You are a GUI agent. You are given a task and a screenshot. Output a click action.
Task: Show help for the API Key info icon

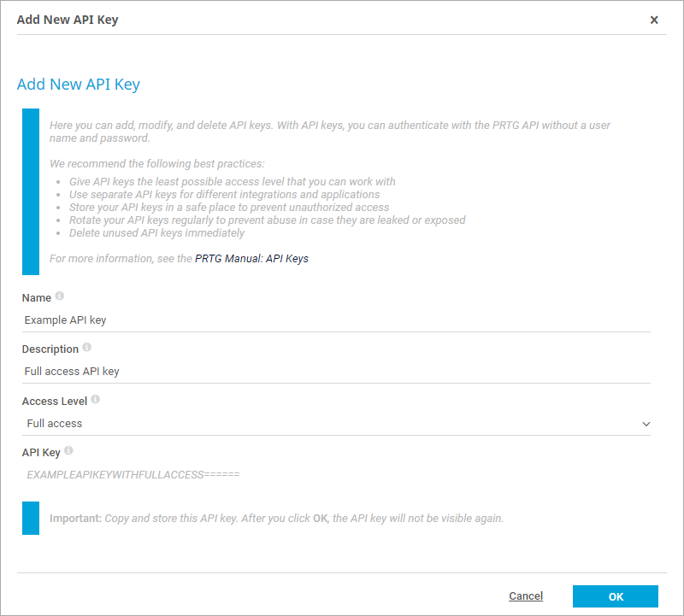pos(69,450)
